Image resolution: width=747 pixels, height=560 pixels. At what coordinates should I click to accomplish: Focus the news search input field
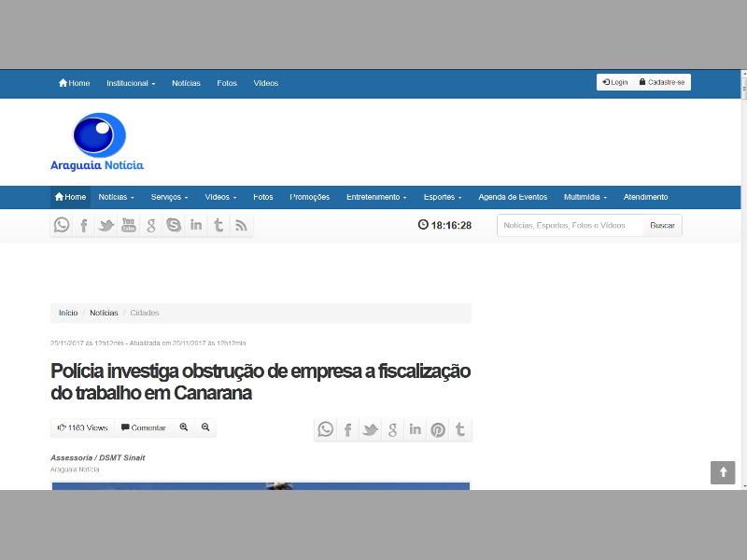click(571, 225)
